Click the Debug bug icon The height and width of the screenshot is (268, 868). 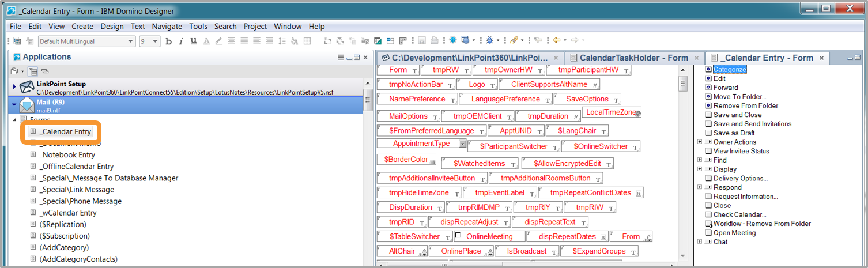click(x=490, y=41)
